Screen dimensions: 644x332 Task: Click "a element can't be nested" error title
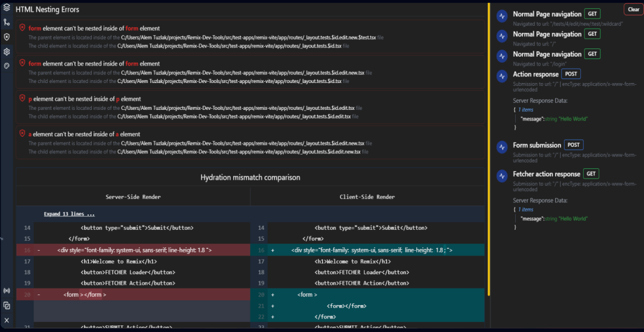tap(84, 134)
